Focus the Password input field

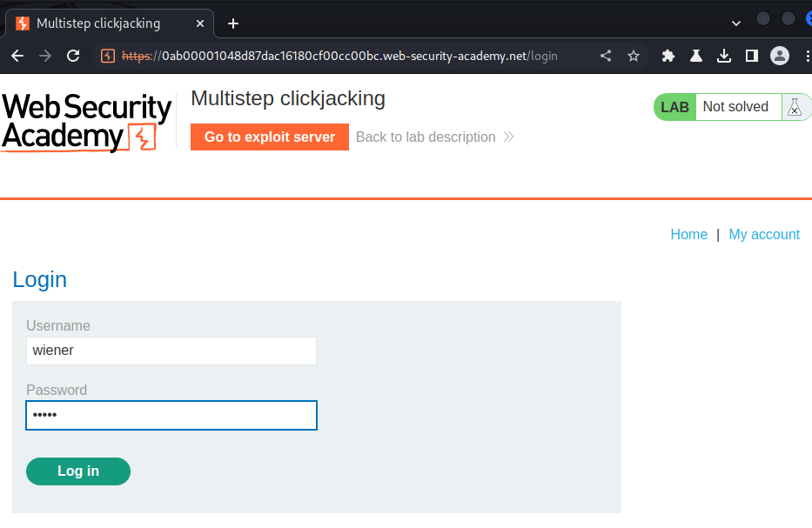171,415
